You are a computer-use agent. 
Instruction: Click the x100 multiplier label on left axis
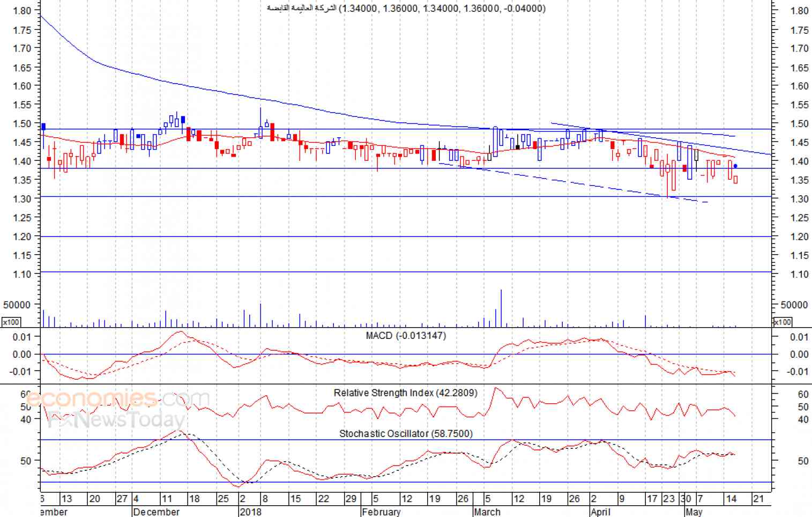point(11,322)
